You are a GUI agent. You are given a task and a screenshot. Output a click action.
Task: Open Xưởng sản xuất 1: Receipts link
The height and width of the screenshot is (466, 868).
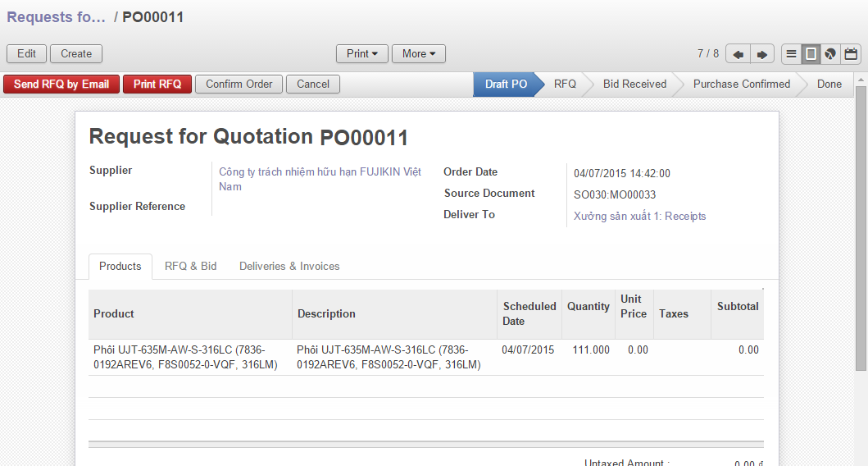click(639, 217)
